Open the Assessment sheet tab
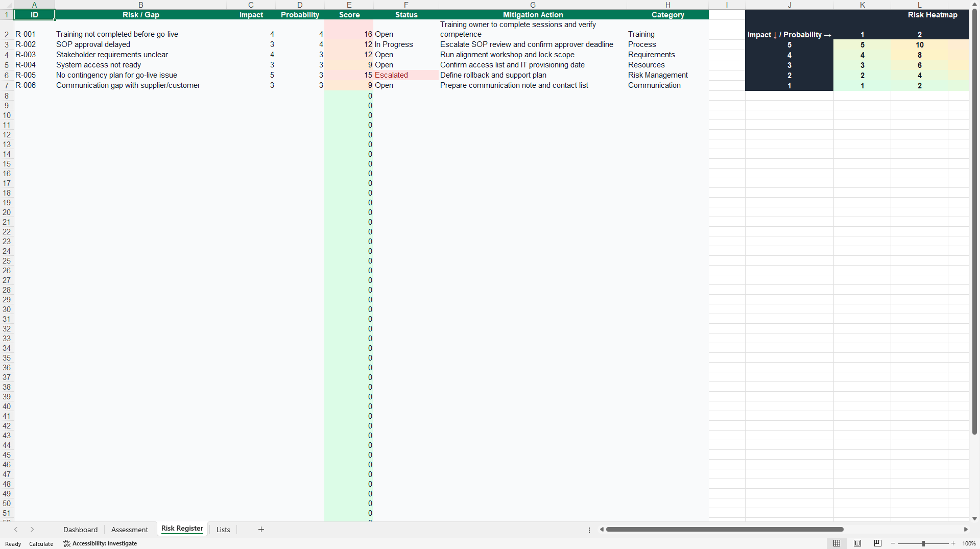 (130, 530)
